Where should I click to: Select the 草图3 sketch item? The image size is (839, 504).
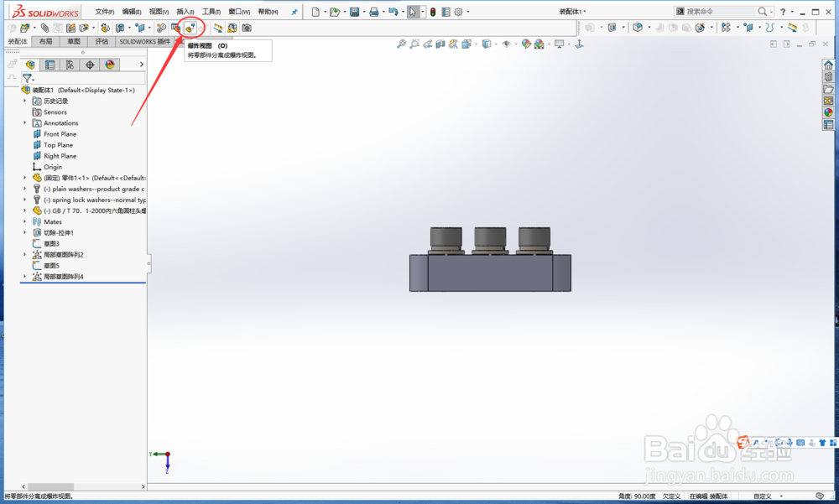(x=51, y=243)
